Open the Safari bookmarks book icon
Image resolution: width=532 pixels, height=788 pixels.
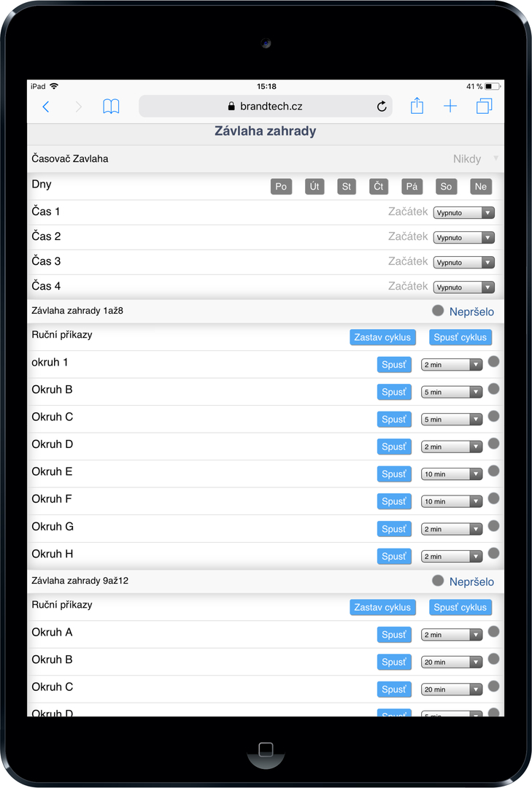tap(111, 107)
